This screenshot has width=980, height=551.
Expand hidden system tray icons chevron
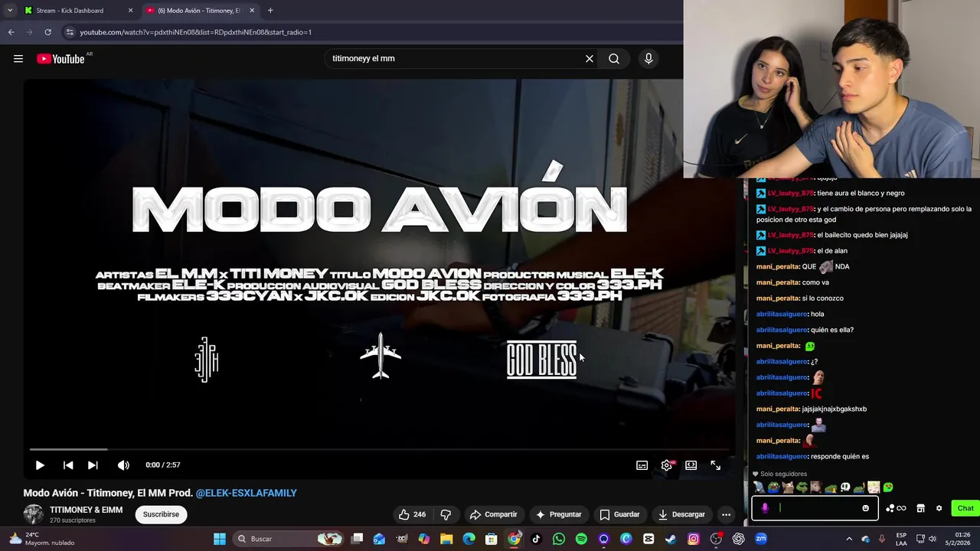tap(848, 539)
